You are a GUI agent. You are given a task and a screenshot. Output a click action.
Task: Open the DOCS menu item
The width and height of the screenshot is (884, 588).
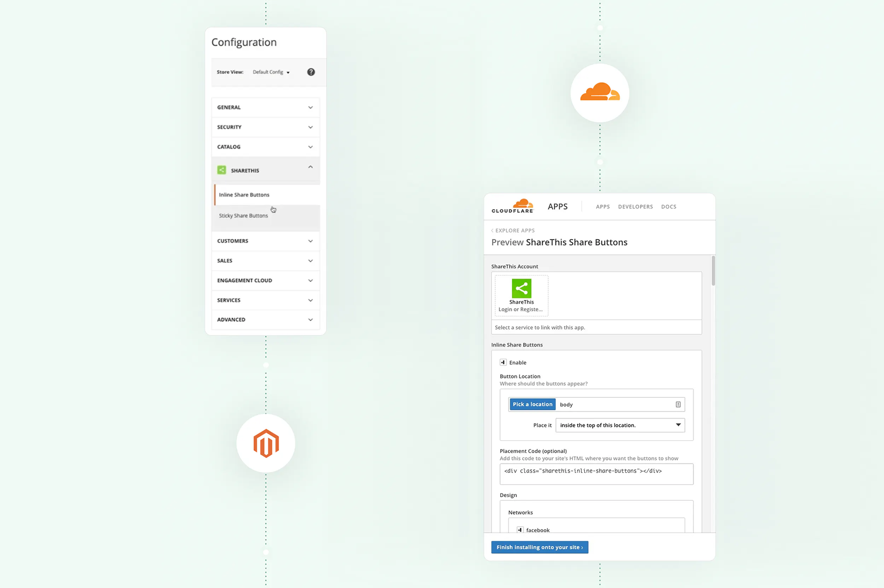coord(668,207)
